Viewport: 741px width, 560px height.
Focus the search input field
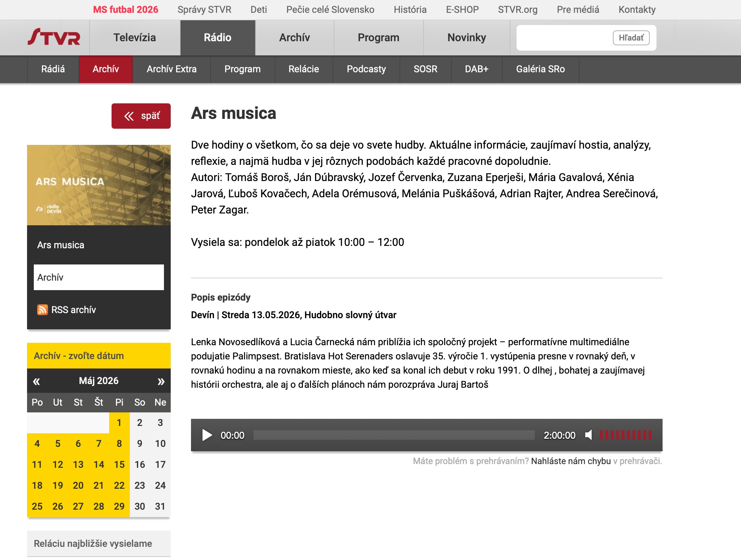coord(565,37)
